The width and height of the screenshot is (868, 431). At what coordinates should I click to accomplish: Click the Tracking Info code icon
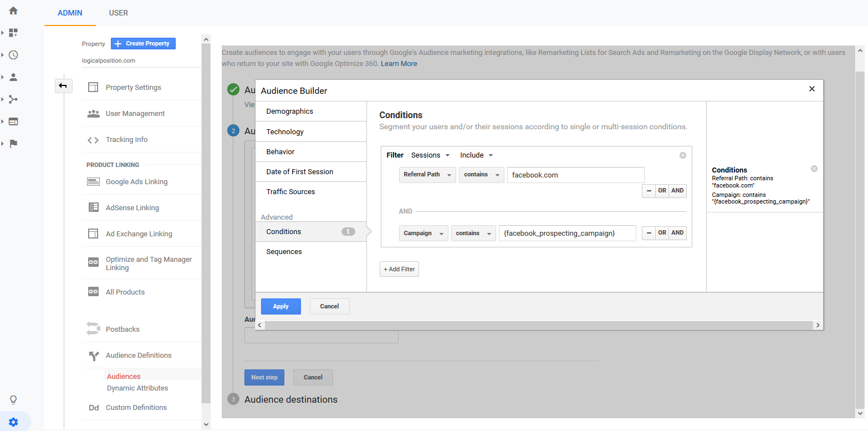93,140
